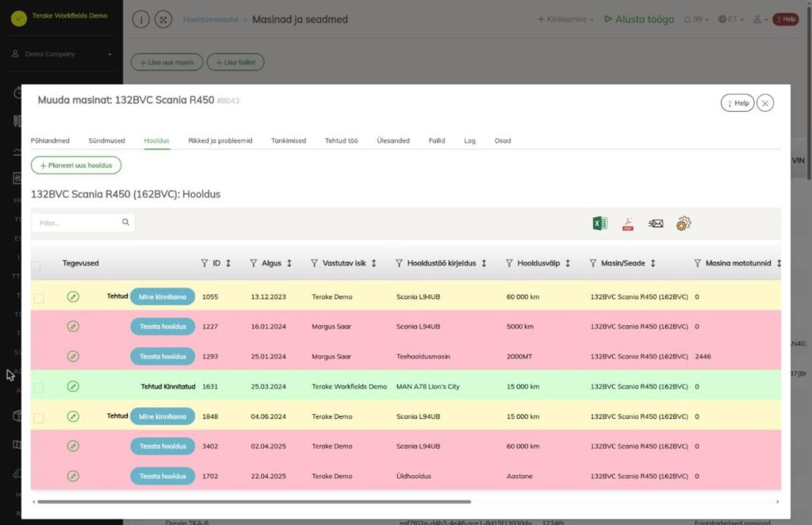Edit maintenance row 1293 pencil icon
Screen dimensions: 812x525
(73, 356)
